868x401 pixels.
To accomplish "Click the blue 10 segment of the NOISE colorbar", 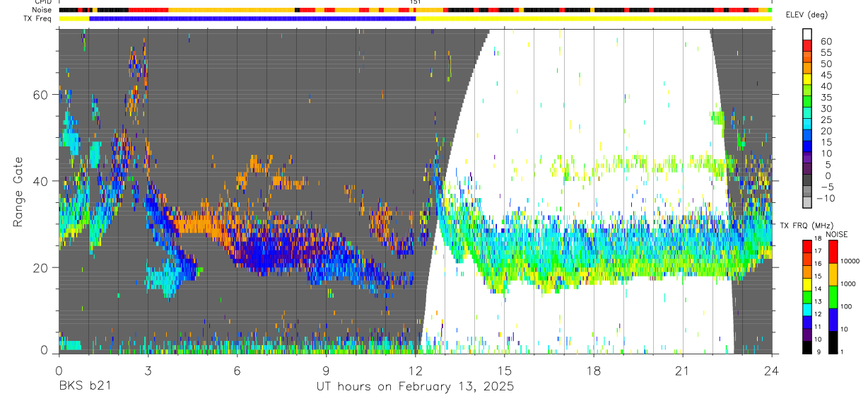I will tap(833, 319).
